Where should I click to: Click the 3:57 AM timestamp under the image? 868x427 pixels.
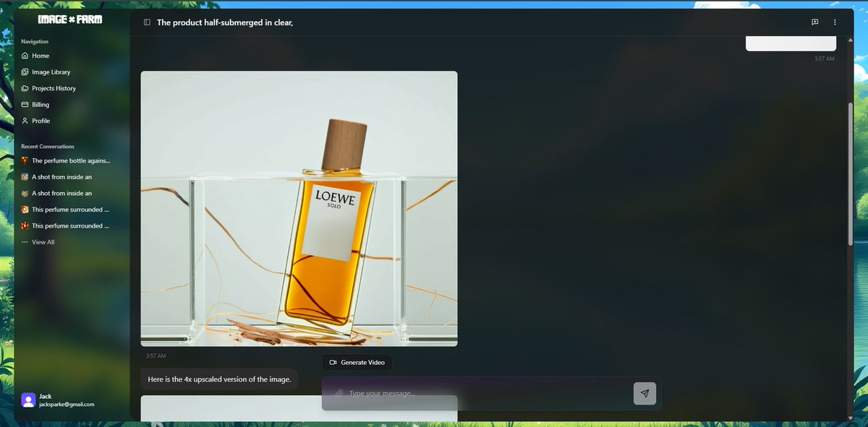point(156,356)
